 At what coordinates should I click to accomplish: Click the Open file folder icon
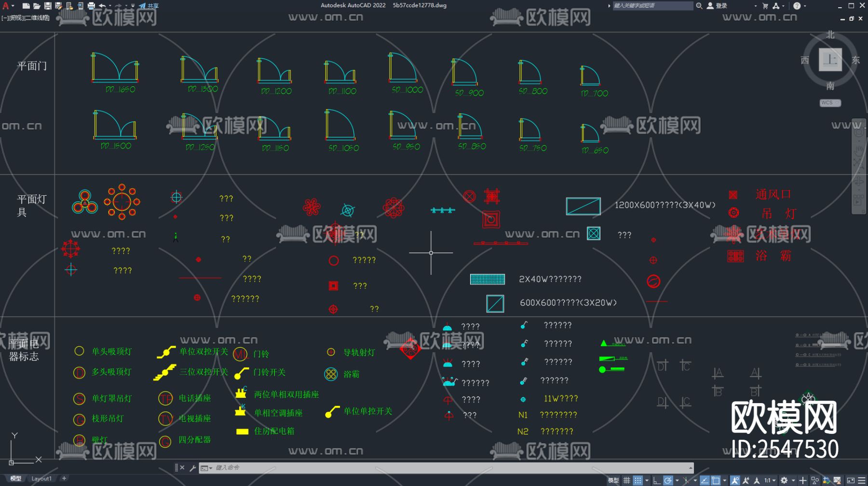(x=37, y=6)
